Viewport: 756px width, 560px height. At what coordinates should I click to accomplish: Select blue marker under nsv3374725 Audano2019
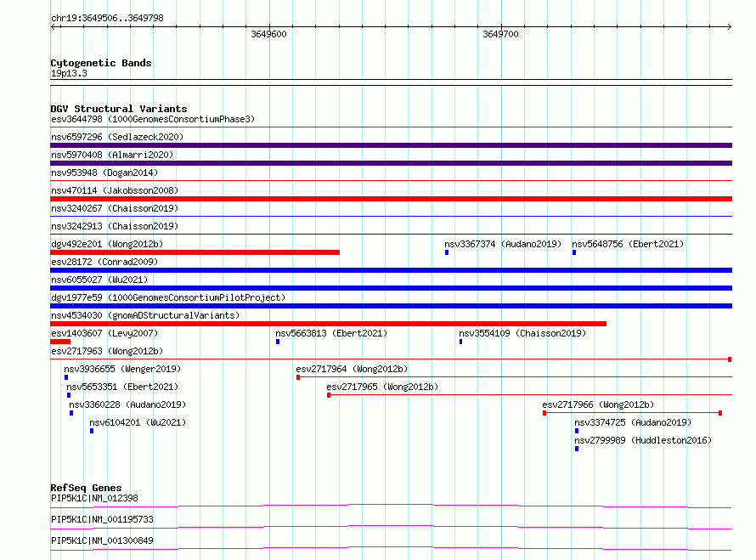click(577, 431)
